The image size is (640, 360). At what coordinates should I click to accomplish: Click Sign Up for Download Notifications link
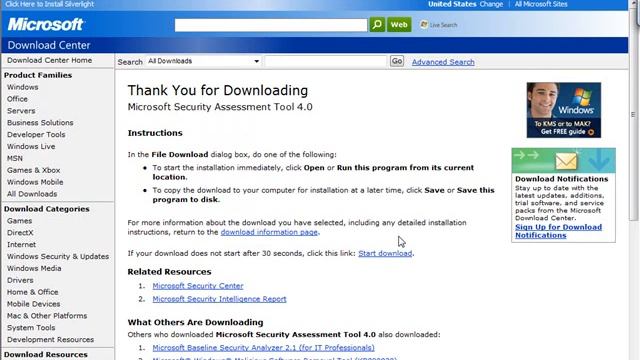coord(558,231)
